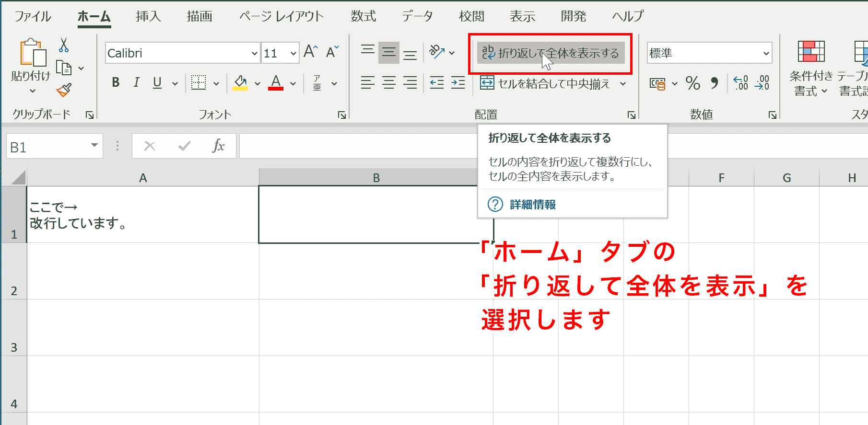Click the phonetic guide (ア亜) icon

point(317,83)
